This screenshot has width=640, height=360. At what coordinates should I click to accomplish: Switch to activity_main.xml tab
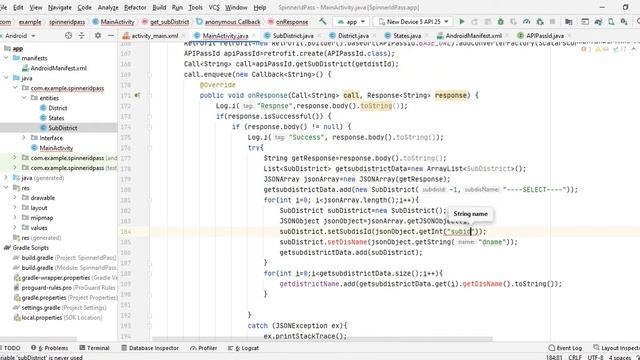coord(154,36)
